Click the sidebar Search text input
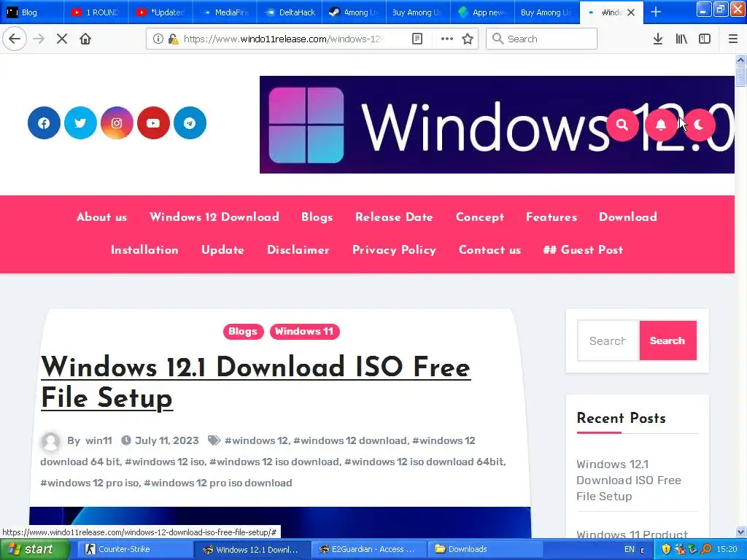The image size is (747, 560). click(x=608, y=341)
